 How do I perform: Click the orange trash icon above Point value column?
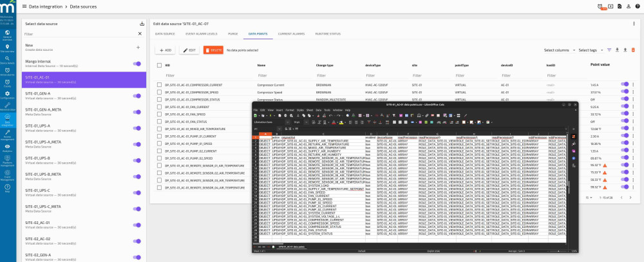(x=632, y=50)
